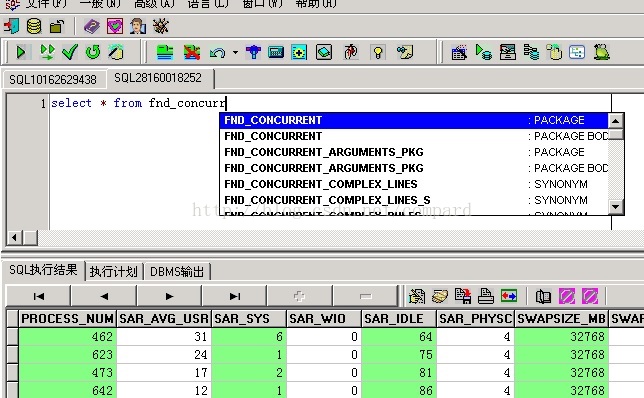644x398 pixels.
Task: Open the 执行计划 tab
Action: coord(114,271)
